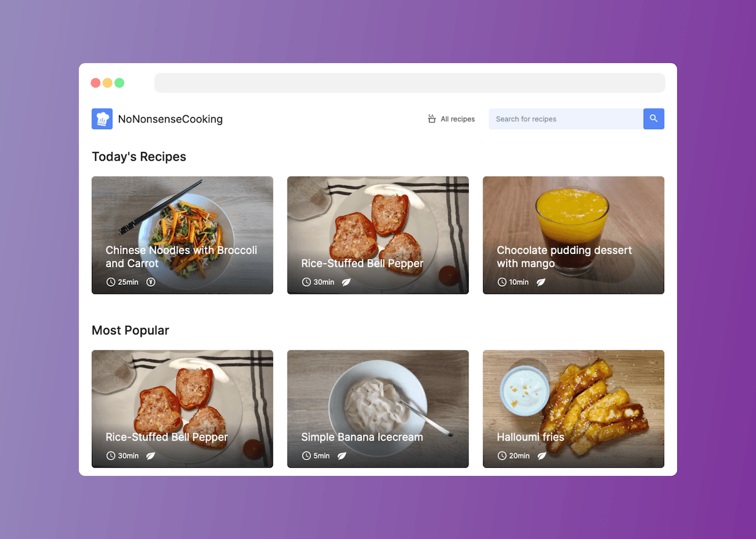Click the vegan V icon on Chinese Noodles card
This screenshot has height=539, width=756.
[151, 282]
